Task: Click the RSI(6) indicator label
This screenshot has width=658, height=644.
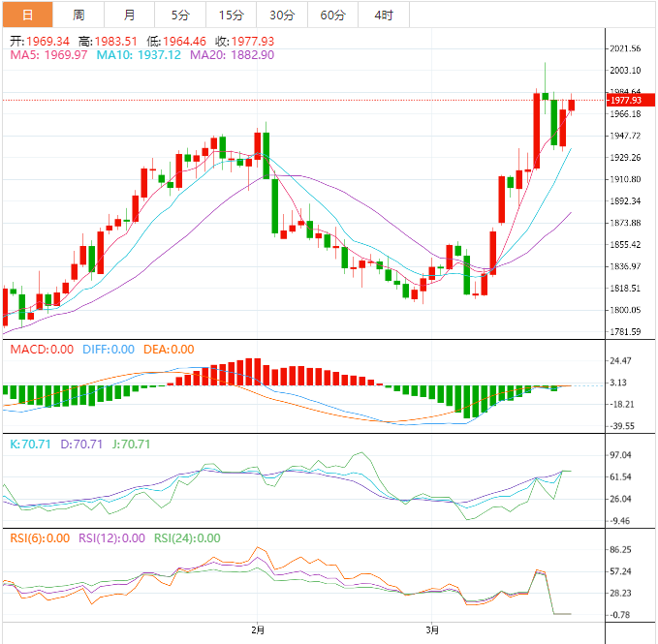Action: click(x=41, y=538)
